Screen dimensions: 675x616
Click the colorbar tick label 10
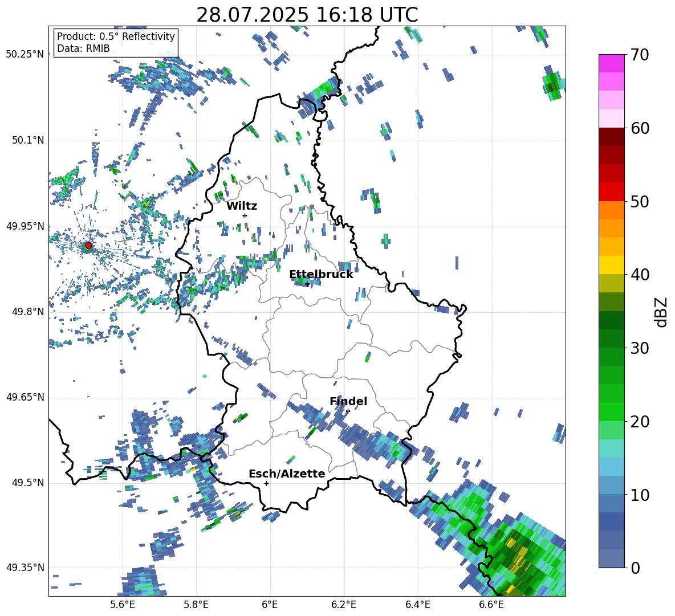(x=640, y=495)
